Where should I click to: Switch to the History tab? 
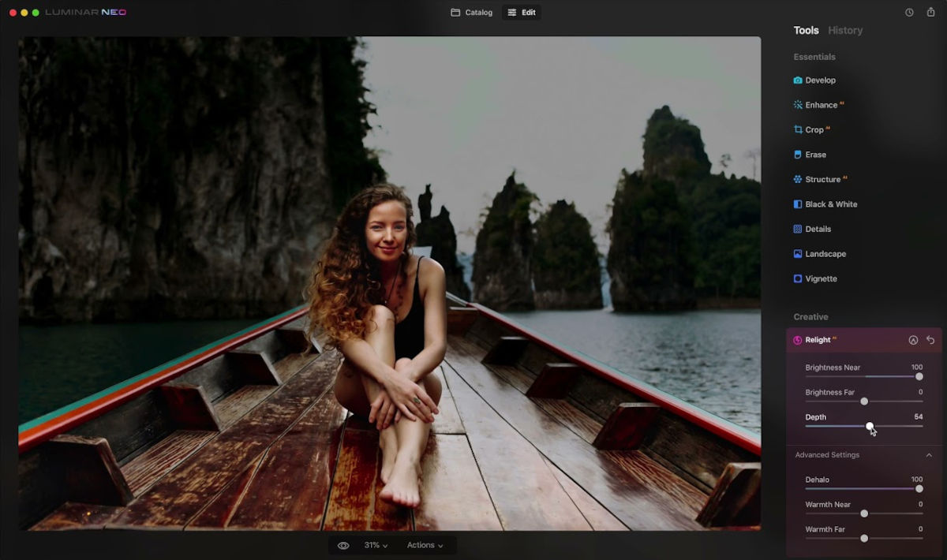pyautogui.click(x=845, y=31)
